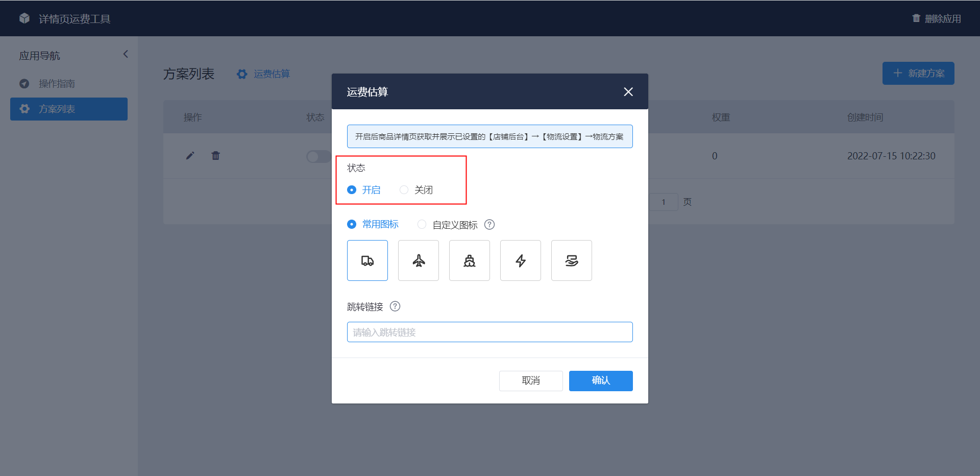The width and height of the screenshot is (980, 476).
Task: Click the gear icon beside 方案列表 in the sidebar
Action: pos(24,109)
